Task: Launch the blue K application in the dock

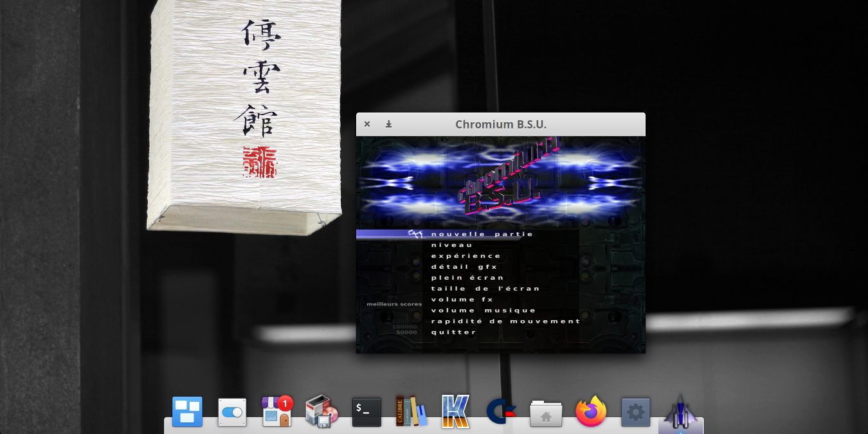Action: [456, 411]
